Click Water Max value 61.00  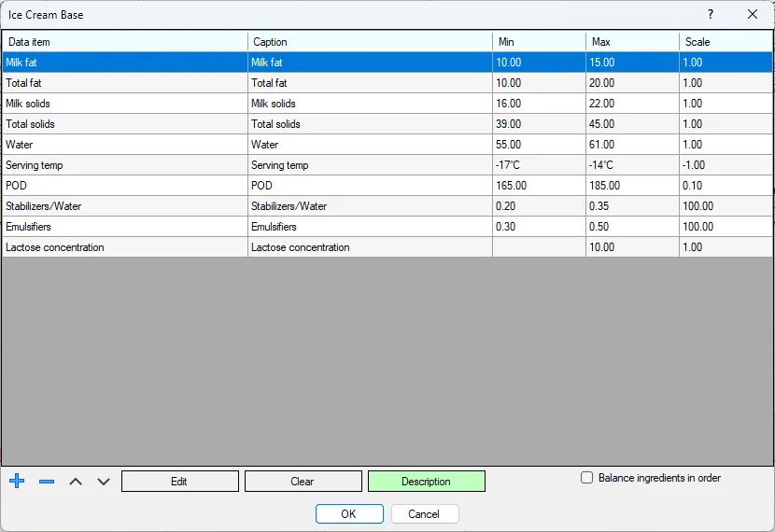click(633, 145)
